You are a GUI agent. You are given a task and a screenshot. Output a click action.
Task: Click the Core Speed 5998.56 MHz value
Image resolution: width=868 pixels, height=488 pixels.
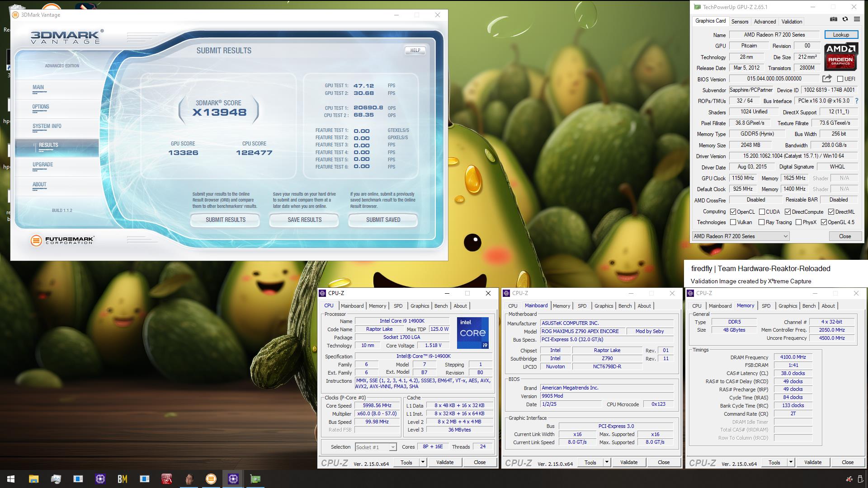tap(377, 406)
